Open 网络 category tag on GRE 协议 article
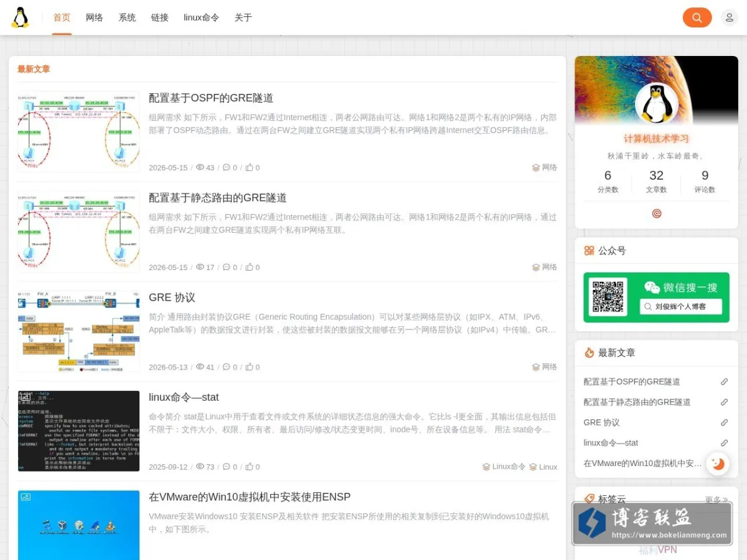This screenshot has height=560, width=747. tap(545, 367)
